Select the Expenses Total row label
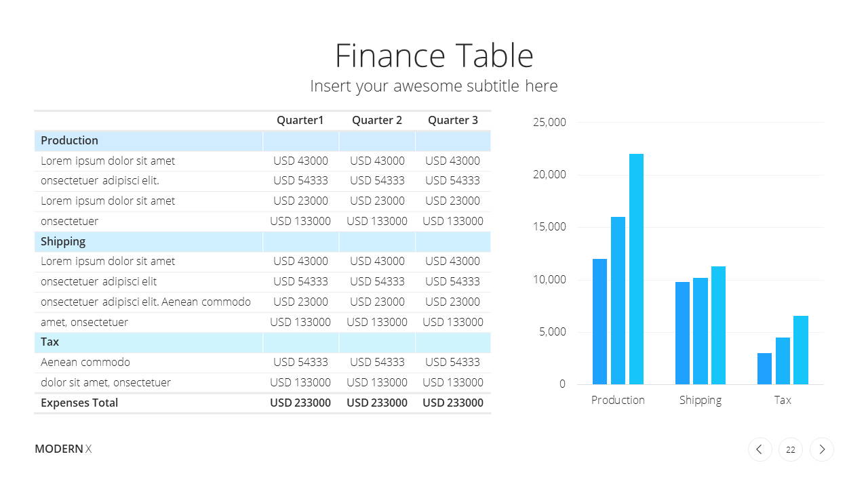Viewport: 868px width, 488px height. pyautogui.click(x=79, y=403)
